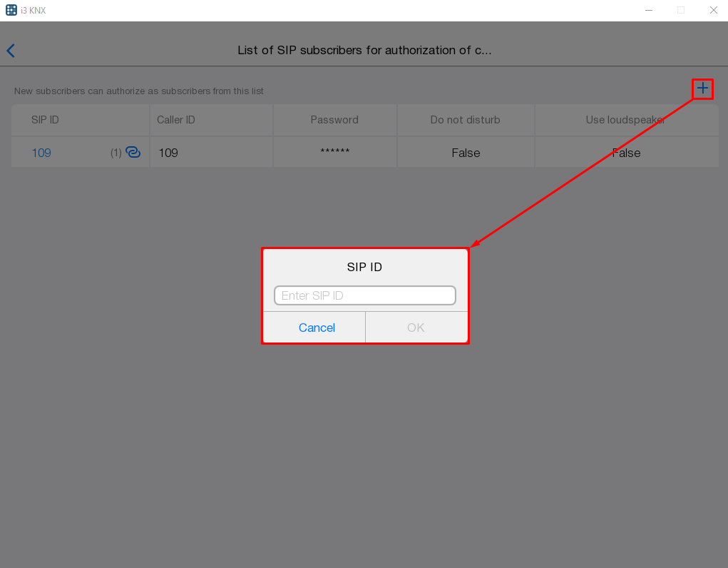Click the plus icon to add subscriber
This screenshot has width=728, height=568.
[x=702, y=88]
